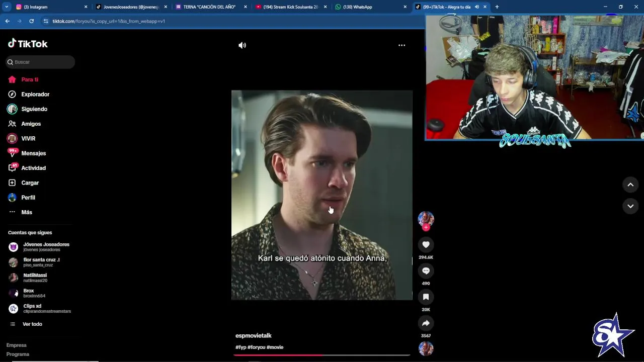The width and height of the screenshot is (644, 362).
Task: Open the comments bubble icon
Action: click(426, 270)
